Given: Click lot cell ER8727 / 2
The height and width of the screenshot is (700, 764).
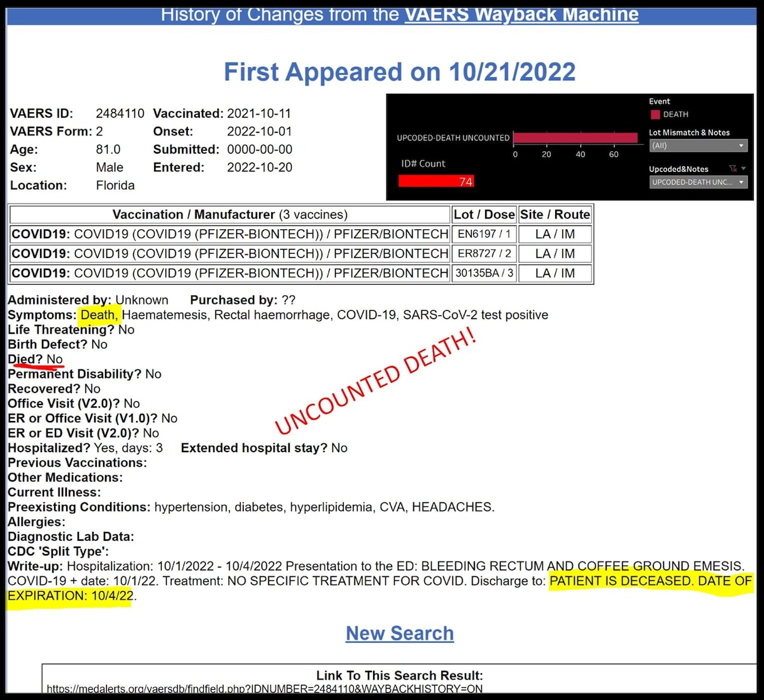Looking at the screenshot, I should coord(484,254).
